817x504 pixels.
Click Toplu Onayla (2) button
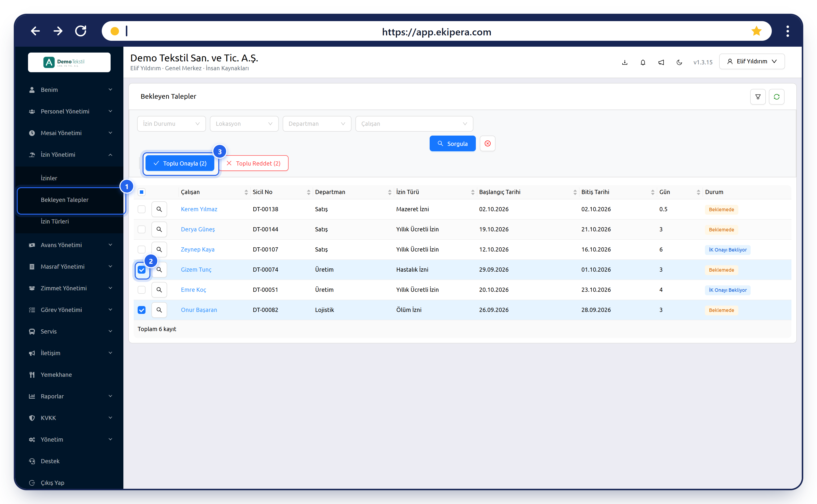(180, 163)
